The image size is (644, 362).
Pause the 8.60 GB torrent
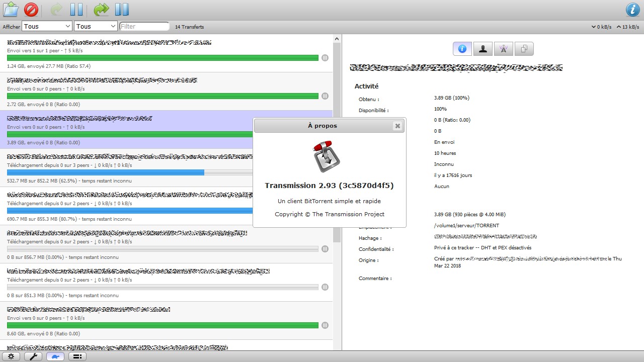[x=325, y=325]
